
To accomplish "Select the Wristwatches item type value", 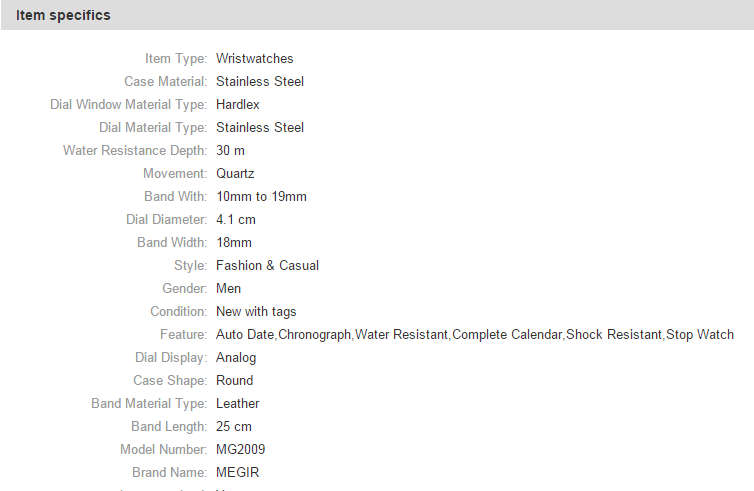I will [x=254, y=58].
